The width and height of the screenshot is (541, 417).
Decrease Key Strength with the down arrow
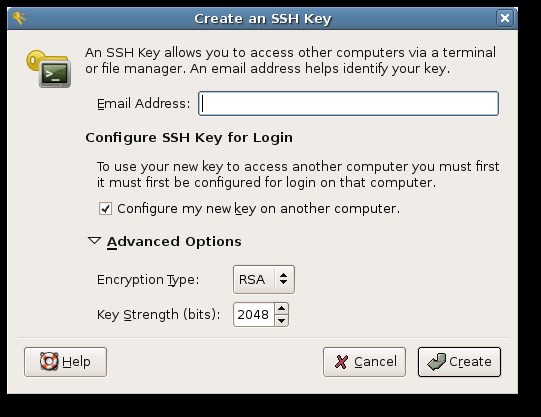tap(282, 320)
